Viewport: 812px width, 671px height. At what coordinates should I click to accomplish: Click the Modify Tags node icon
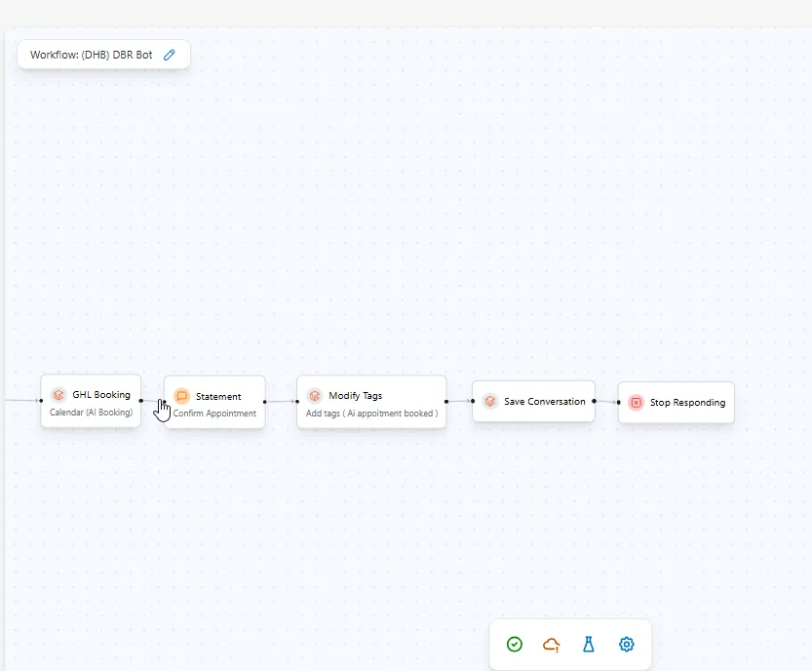coord(314,396)
